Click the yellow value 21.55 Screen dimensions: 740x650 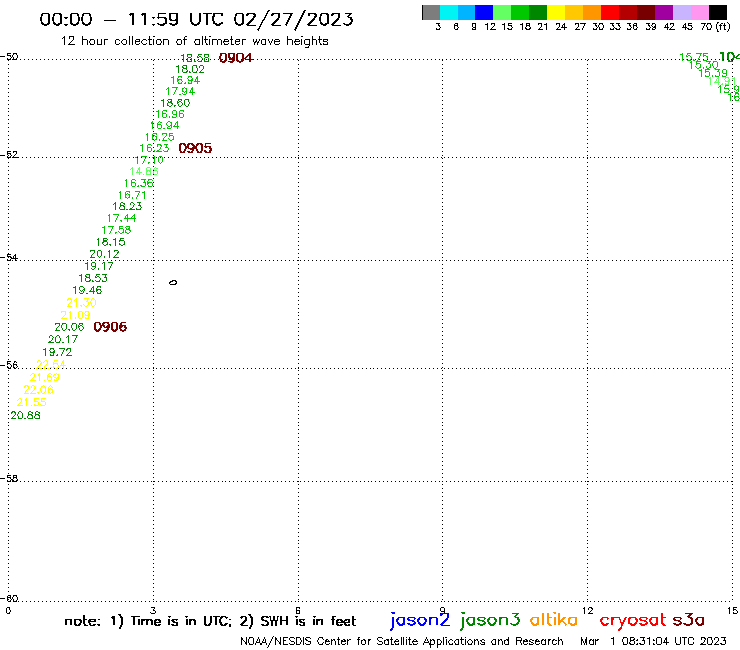(32, 402)
